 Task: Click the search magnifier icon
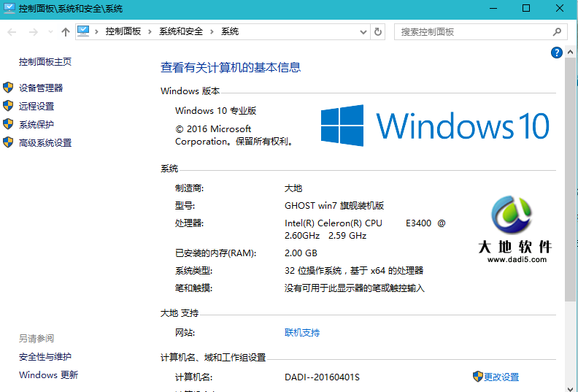click(x=557, y=32)
